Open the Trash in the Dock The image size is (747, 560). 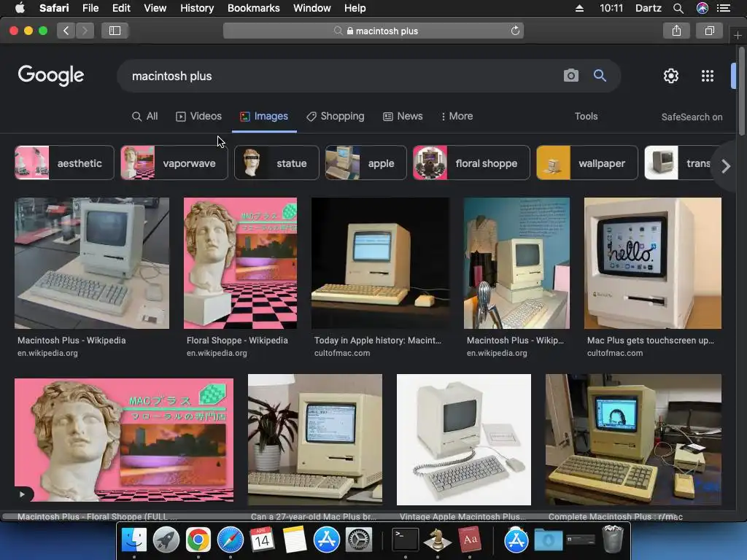tap(613, 540)
